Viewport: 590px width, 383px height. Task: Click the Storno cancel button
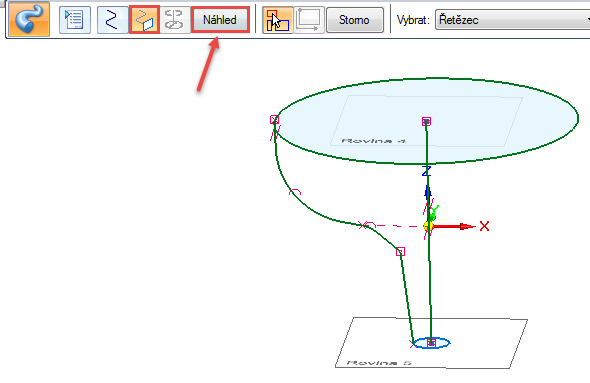click(354, 20)
